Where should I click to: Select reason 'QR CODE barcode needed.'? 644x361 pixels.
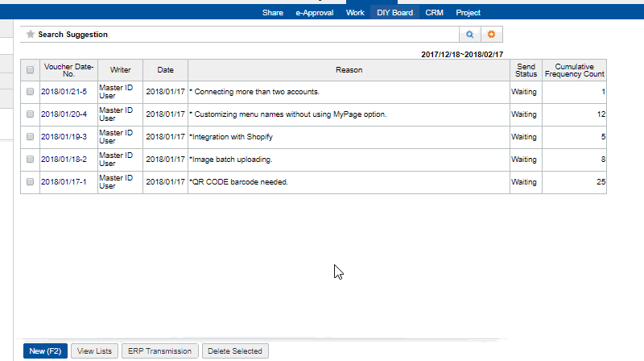238,182
